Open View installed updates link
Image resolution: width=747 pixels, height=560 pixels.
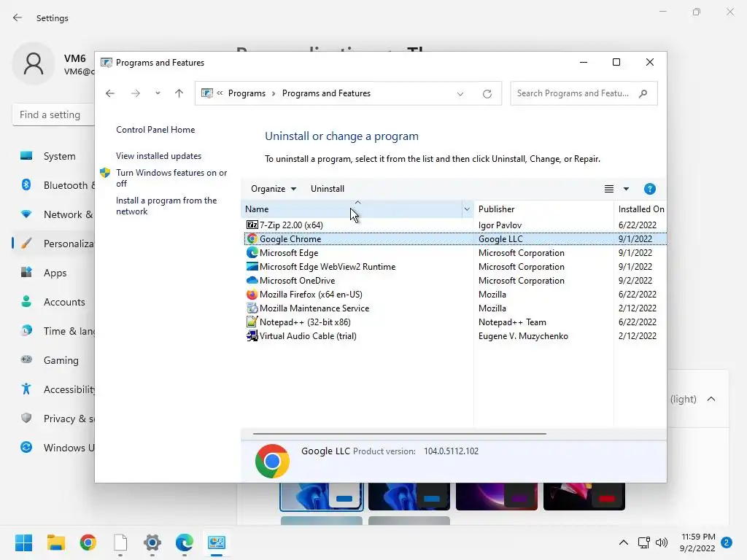158,156
